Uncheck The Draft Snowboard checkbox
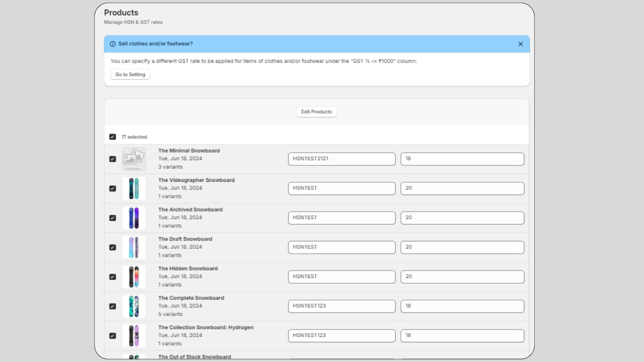The image size is (644, 362). (113, 247)
